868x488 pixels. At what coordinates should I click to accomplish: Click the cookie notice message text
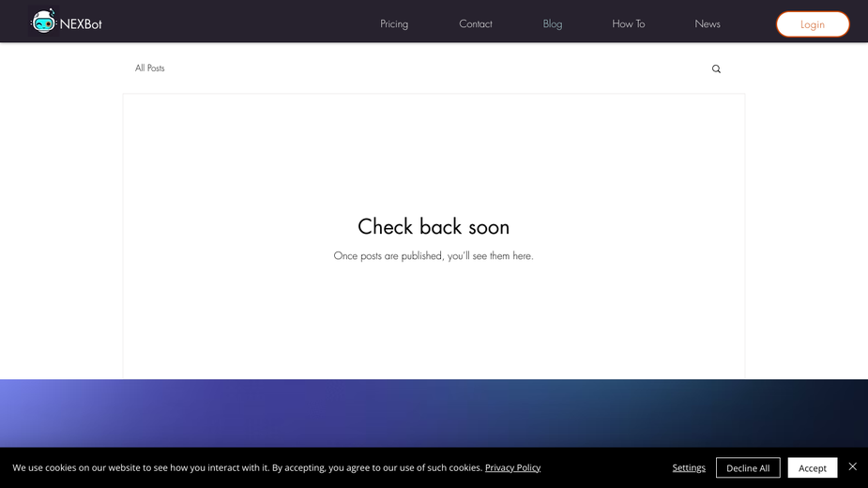point(248,467)
